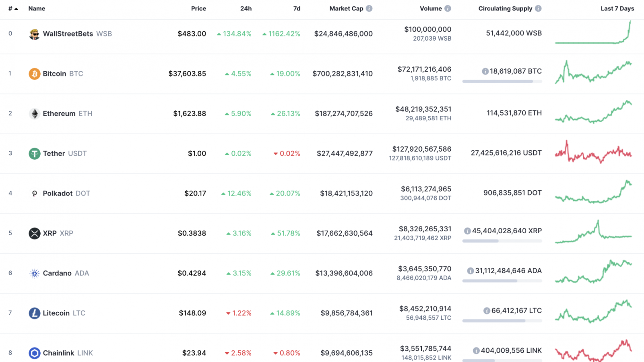Image resolution: width=644 pixels, height=362 pixels.
Task: Click Litecoin circulating supply progress bar
Action: (x=502, y=321)
